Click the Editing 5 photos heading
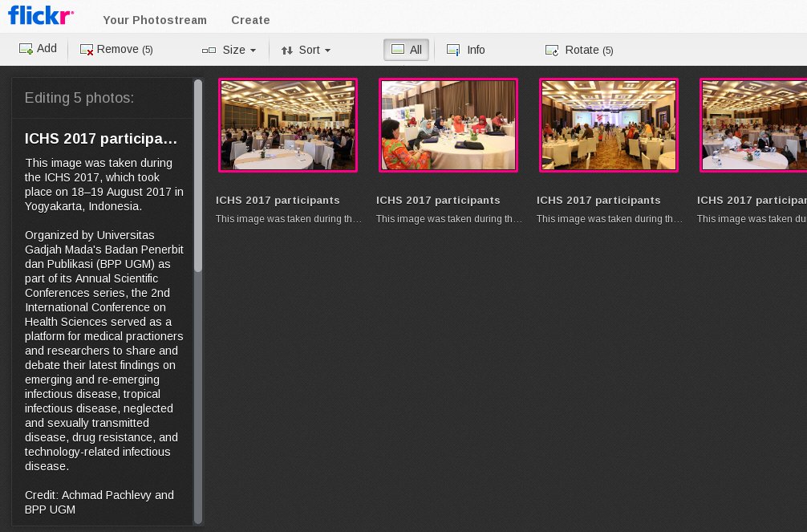This screenshot has width=807, height=532. (79, 98)
